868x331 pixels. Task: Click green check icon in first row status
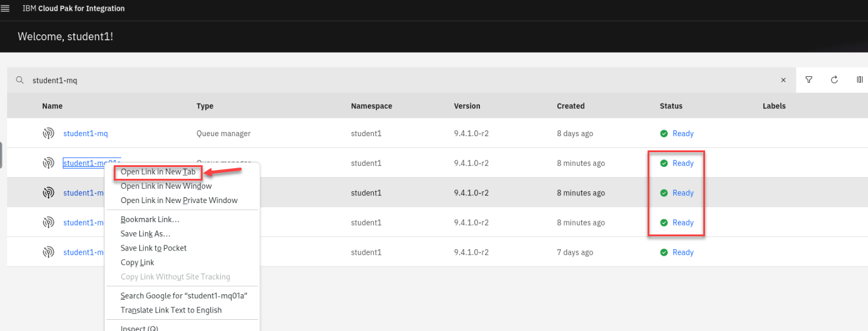click(x=664, y=134)
